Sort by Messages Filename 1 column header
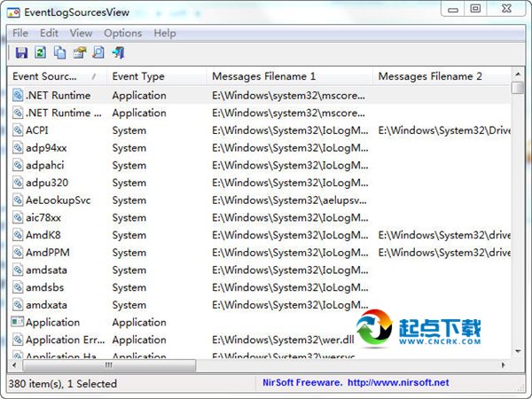This screenshot has height=399, width=532. coord(289,76)
